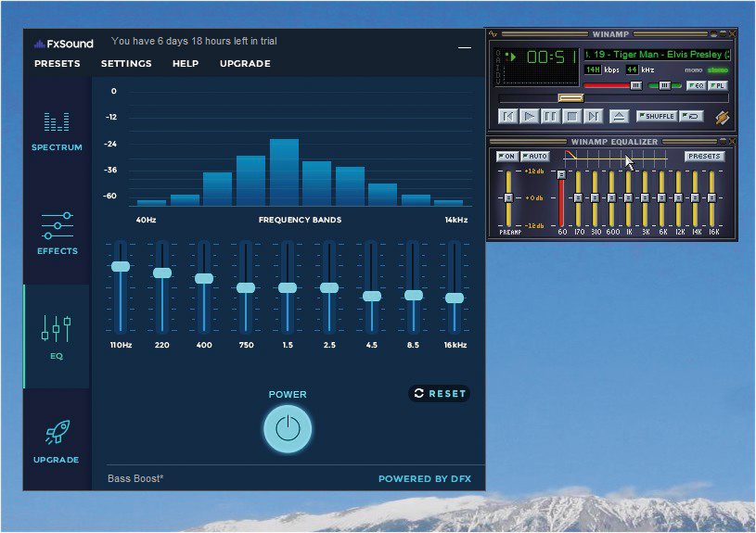Select the EQ sidebar tab

57,337
